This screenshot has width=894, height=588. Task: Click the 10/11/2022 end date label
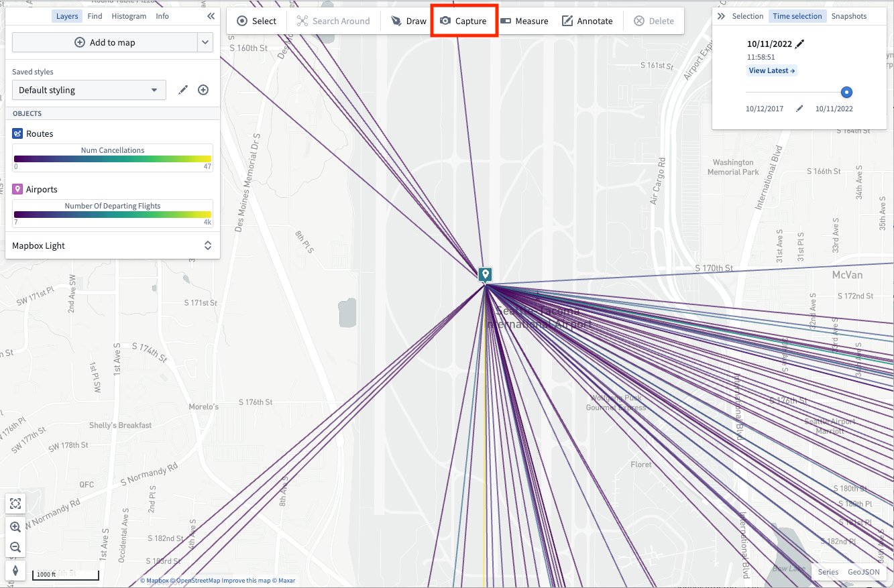point(834,109)
